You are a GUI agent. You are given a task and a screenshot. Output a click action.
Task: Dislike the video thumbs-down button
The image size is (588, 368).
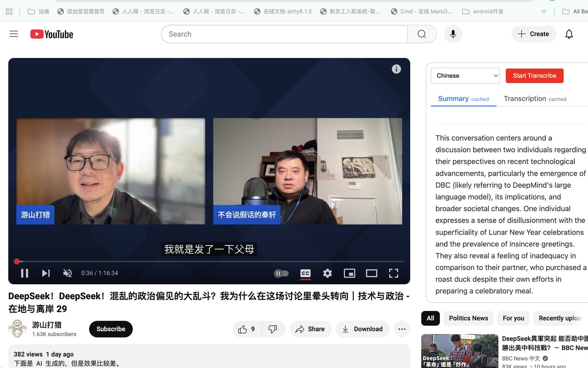pyautogui.click(x=273, y=329)
